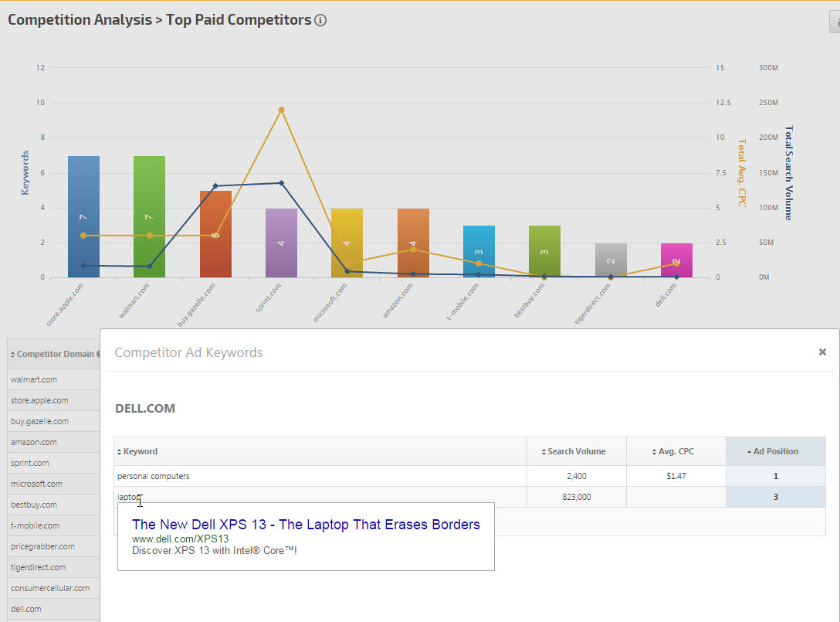The width and height of the screenshot is (840, 622).
Task: Close the Competitor Ad Keywords dialog
Action: (822, 352)
